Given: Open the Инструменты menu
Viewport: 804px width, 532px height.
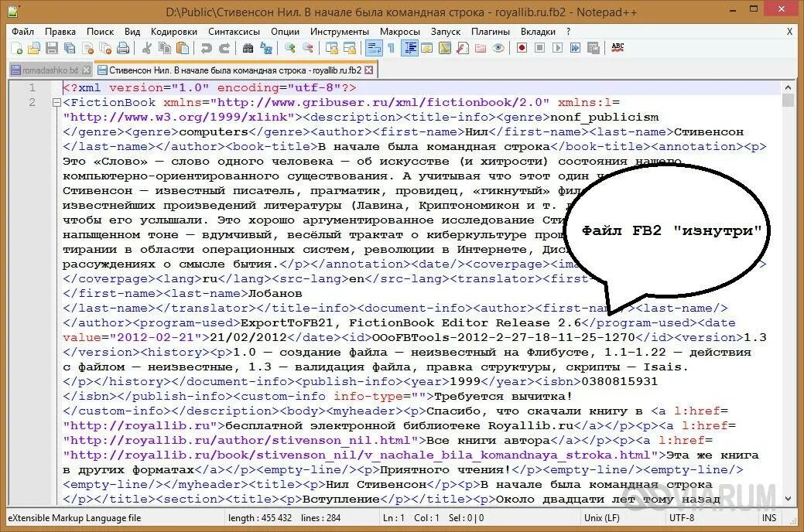Looking at the screenshot, I should [x=340, y=32].
